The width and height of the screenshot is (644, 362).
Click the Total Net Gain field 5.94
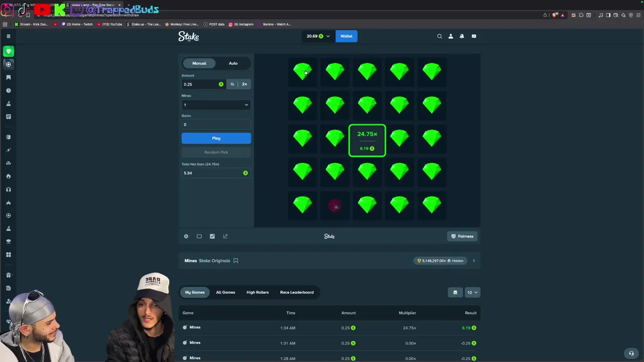pyautogui.click(x=216, y=173)
